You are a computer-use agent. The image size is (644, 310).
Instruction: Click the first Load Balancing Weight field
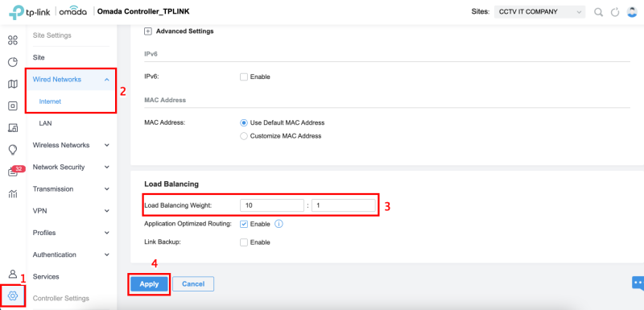[x=272, y=205]
